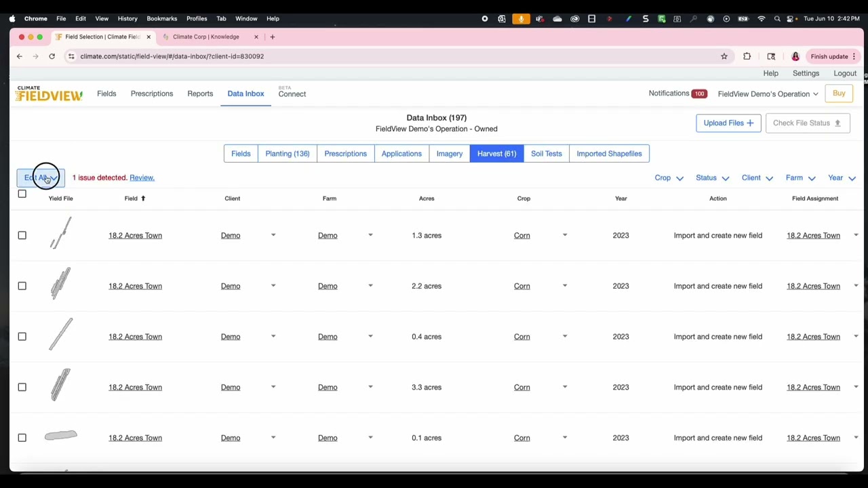Switch to the Imagery tab
Screen dimensions: 868x488
(x=450, y=154)
